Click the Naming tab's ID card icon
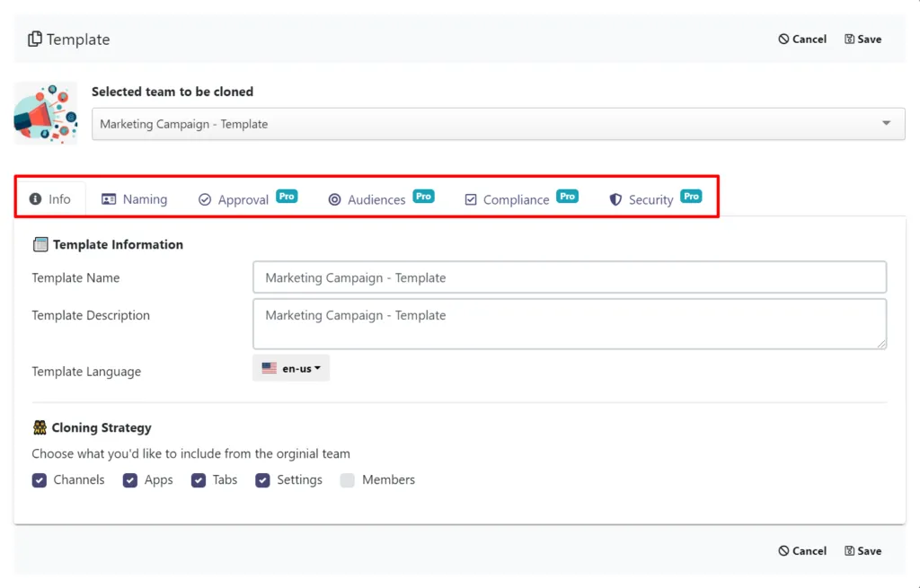The width and height of the screenshot is (920, 588). [x=109, y=199]
